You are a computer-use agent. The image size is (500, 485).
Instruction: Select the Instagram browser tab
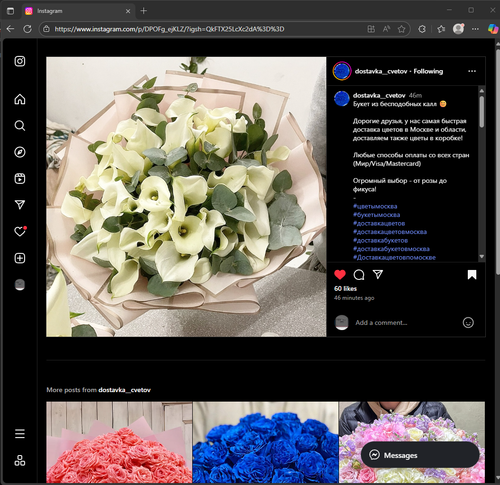tap(78, 11)
